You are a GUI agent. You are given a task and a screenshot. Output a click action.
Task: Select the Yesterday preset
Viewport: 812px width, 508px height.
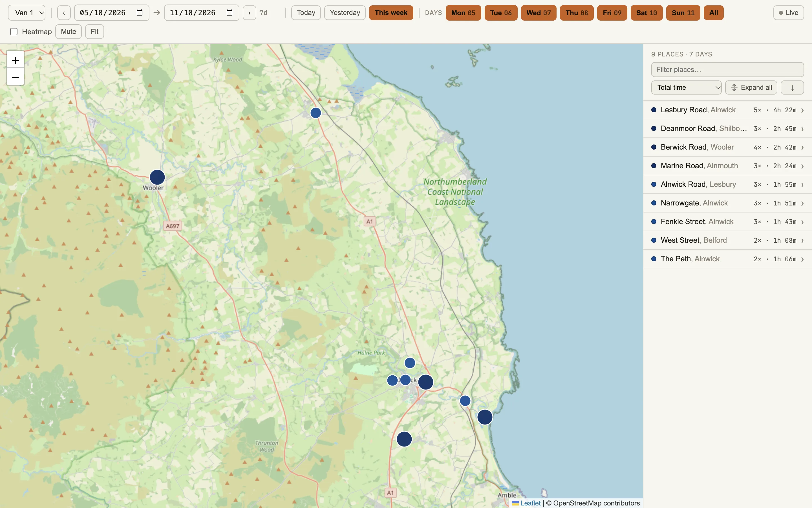click(345, 13)
